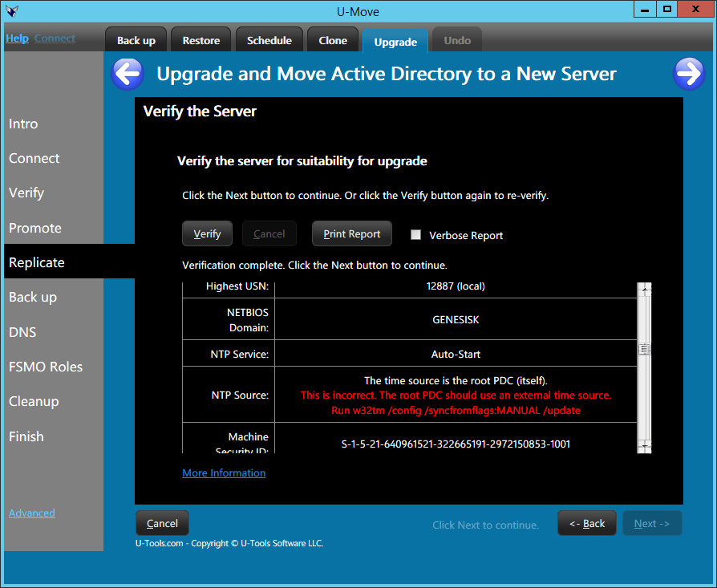Click the blue left arrow icon
Image resolution: width=717 pixels, height=588 pixels.
click(x=127, y=74)
